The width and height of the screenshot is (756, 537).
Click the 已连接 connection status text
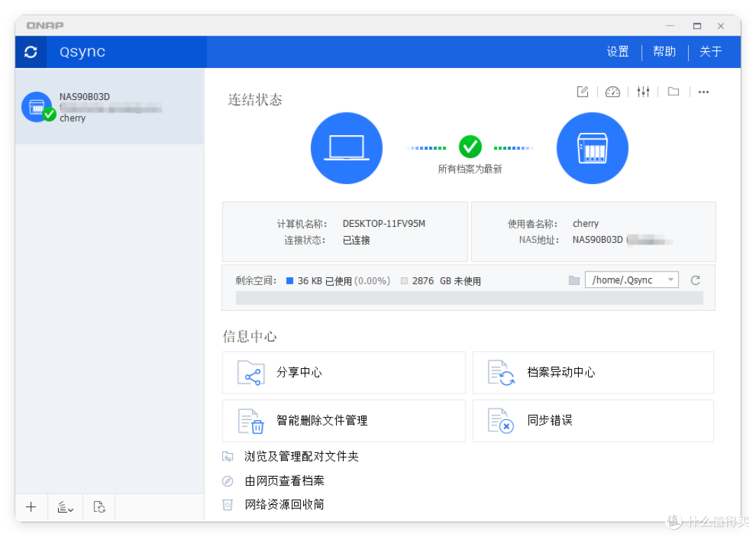[x=356, y=240]
